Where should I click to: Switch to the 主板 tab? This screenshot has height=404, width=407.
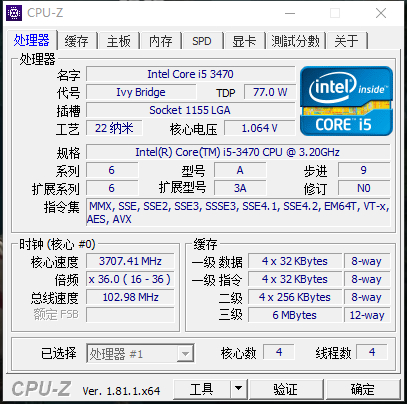tap(119, 41)
